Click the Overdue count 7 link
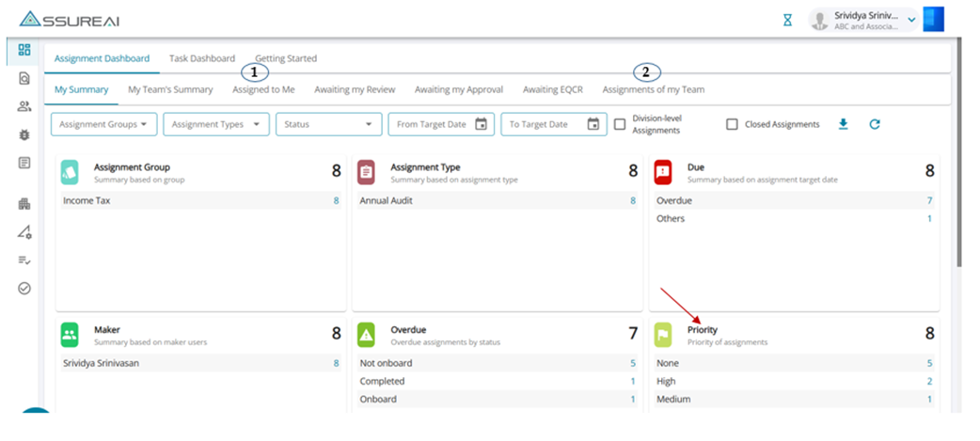Image resolution: width=980 pixels, height=441 pixels. 929,200
